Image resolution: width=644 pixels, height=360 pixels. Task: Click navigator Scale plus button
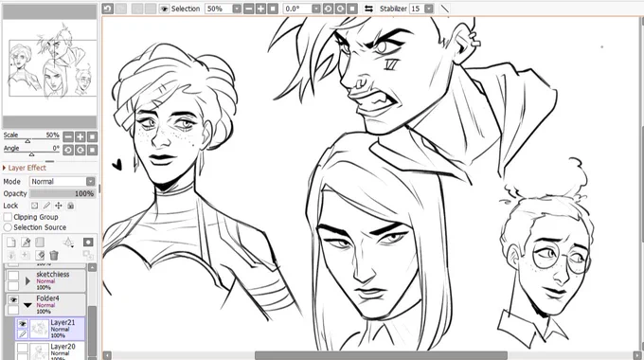(x=80, y=136)
